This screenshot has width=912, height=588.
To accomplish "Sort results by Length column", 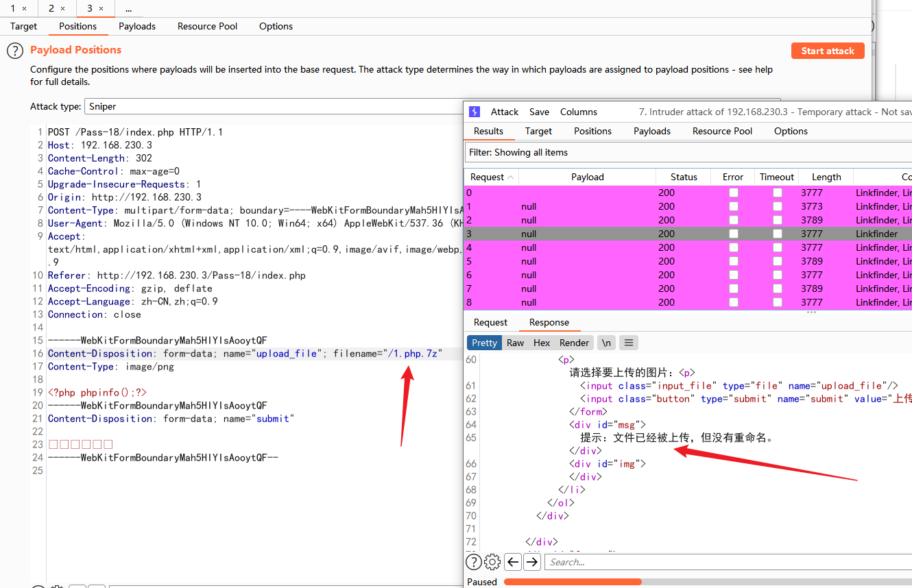I will (x=826, y=177).
